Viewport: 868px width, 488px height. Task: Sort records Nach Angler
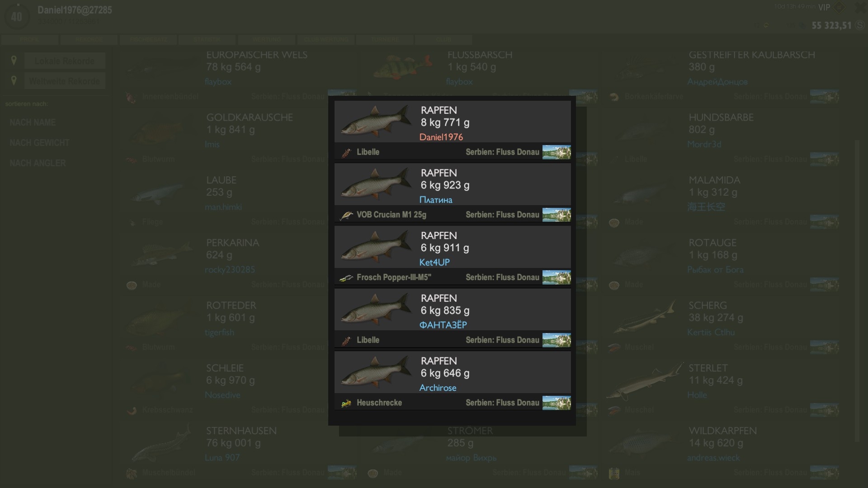38,163
